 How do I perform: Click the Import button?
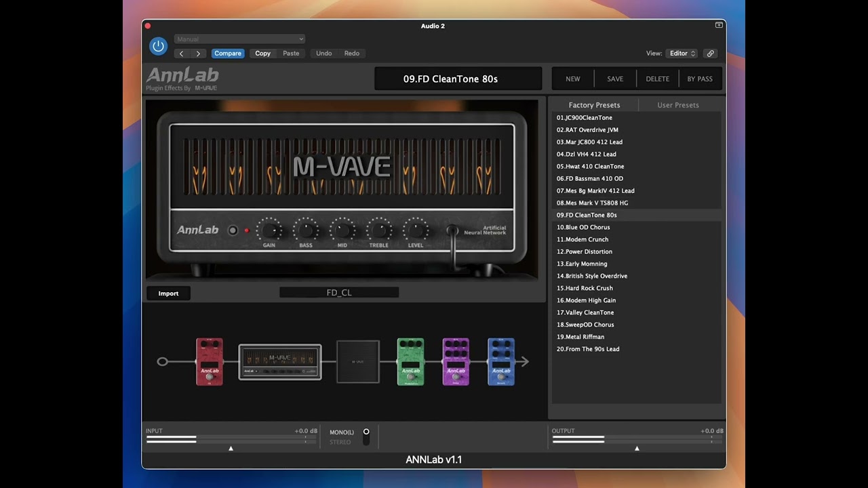168,293
